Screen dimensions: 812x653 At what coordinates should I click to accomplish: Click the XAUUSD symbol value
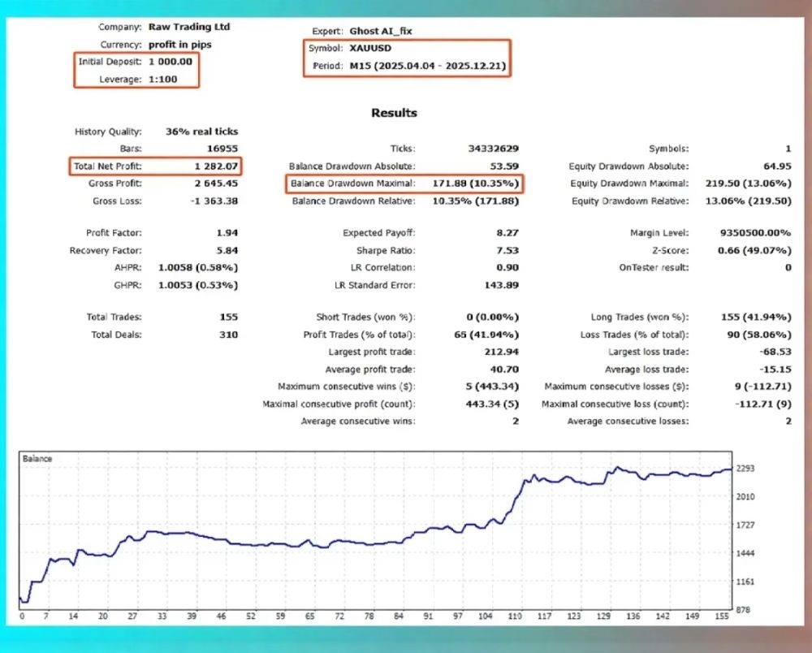coord(370,49)
